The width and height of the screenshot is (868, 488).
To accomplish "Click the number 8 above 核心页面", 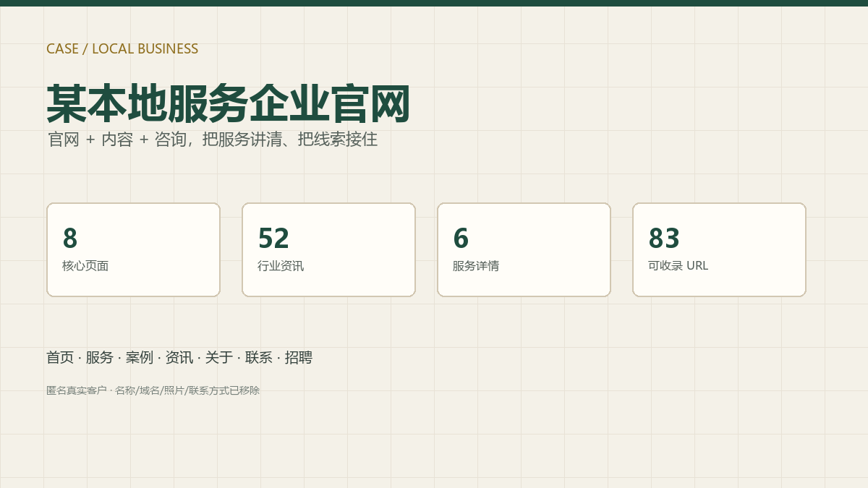I will coord(70,238).
